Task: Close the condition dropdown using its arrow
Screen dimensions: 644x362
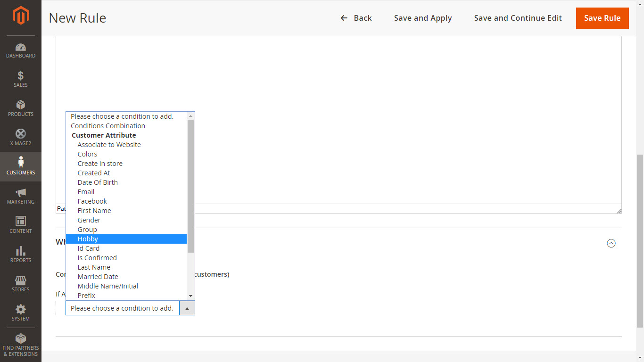Action: click(x=187, y=308)
